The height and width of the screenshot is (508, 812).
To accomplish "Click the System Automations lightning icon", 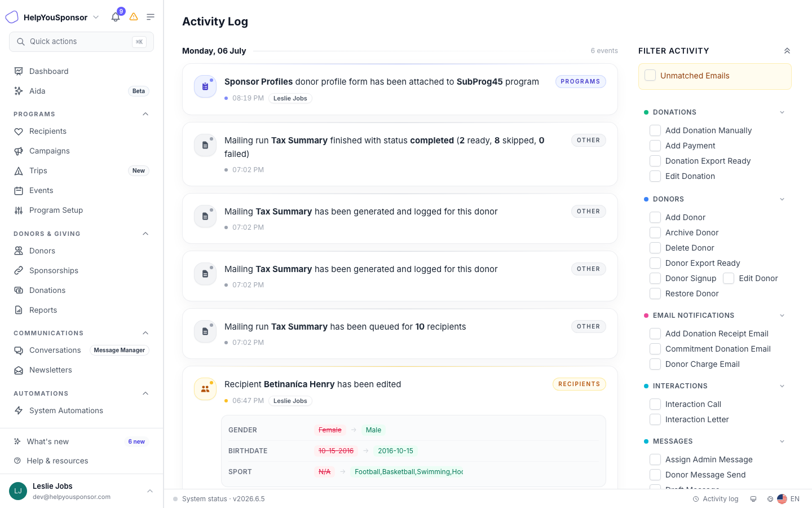I will pyautogui.click(x=19, y=410).
